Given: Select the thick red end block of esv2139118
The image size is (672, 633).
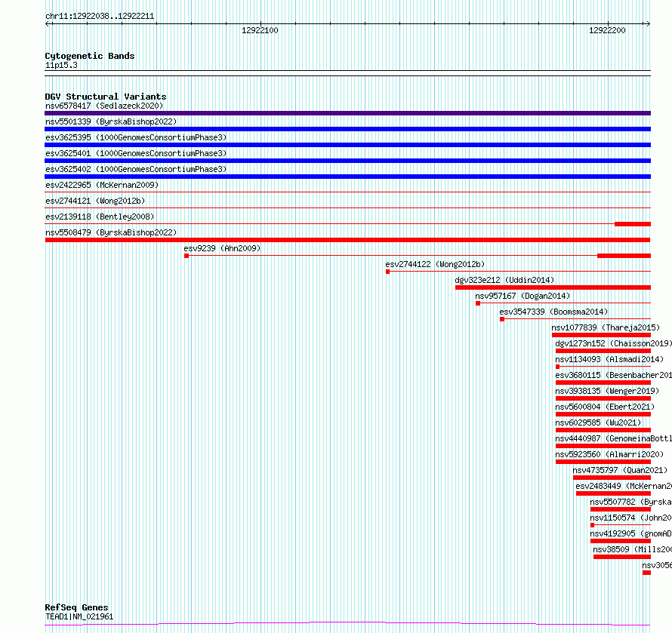Looking at the screenshot, I should [633, 224].
